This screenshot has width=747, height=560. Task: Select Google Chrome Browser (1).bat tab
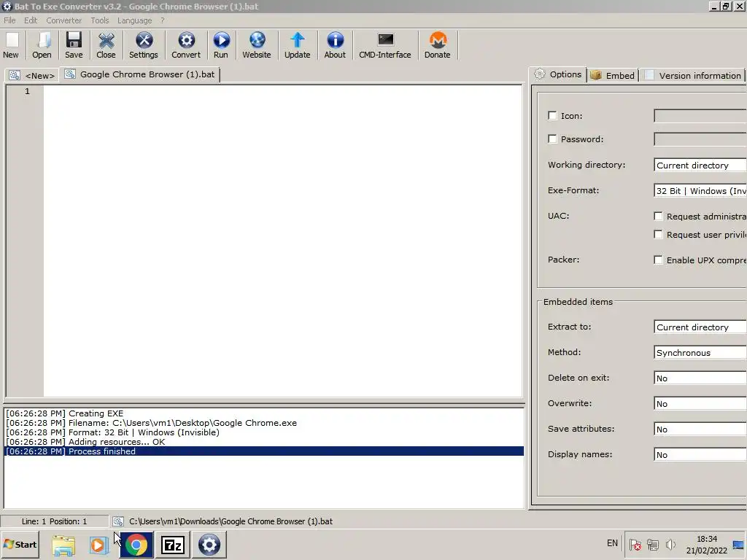click(140, 74)
